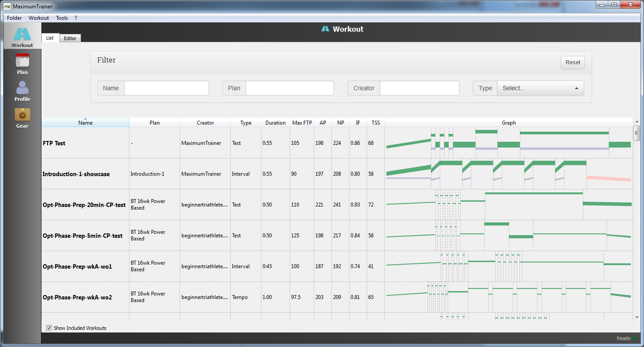The image size is (644, 347).
Task: Open the Gear section
Action: click(x=22, y=118)
